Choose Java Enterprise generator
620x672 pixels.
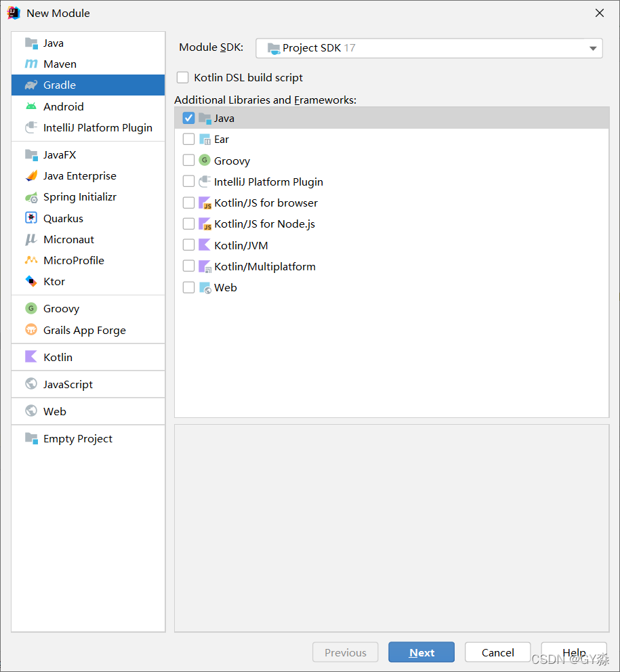(x=88, y=175)
